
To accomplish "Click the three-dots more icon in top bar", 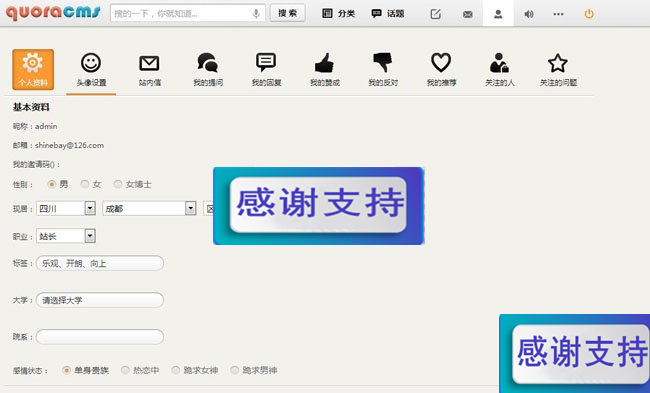I will point(558,14).
